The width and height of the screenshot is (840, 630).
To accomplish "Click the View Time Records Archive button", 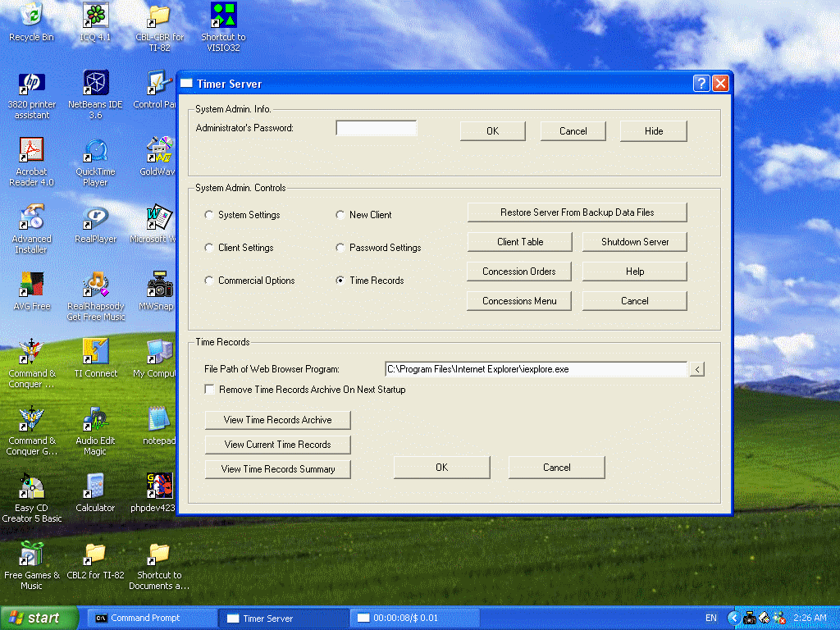I will coord(277,420).
